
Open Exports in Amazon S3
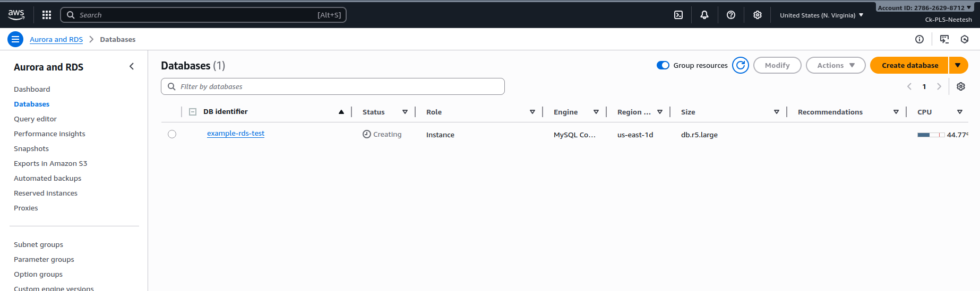tap(50, 163)
